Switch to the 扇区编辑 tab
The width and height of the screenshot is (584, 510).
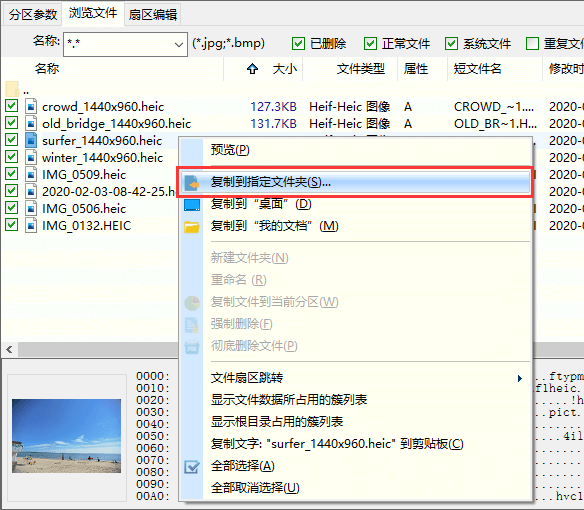(153, 15)
